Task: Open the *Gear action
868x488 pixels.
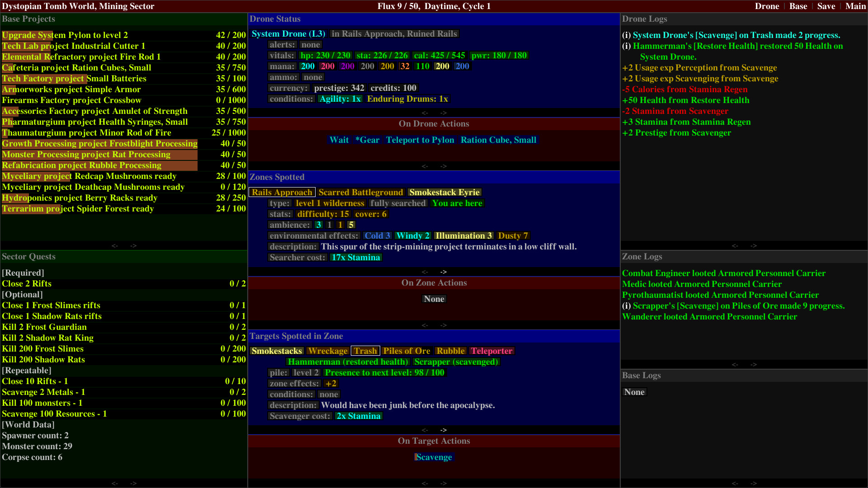Action: pos(367,140)
